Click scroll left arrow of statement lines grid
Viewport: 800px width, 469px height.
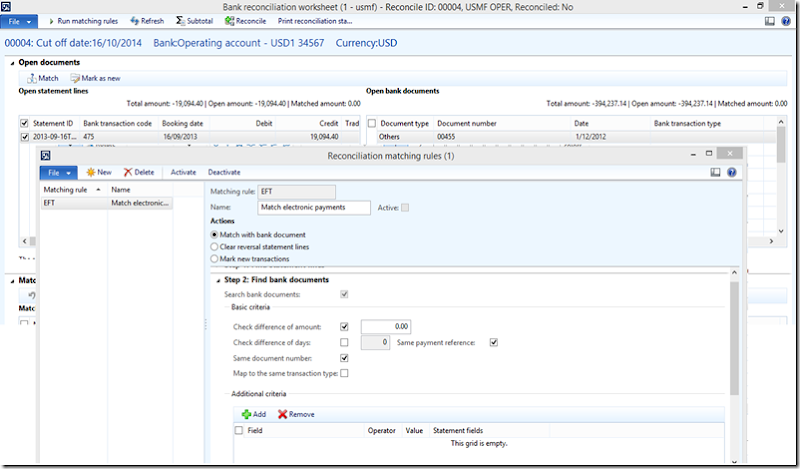tap(24, 241)
